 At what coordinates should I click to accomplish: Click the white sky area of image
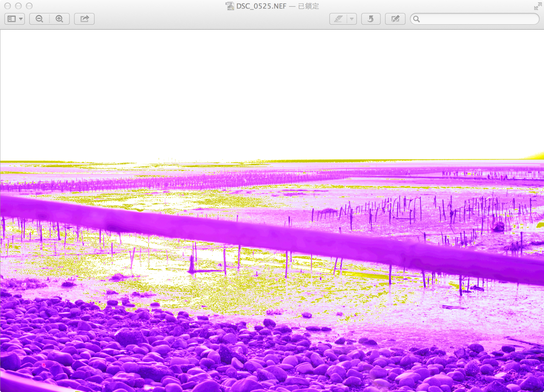272,93
